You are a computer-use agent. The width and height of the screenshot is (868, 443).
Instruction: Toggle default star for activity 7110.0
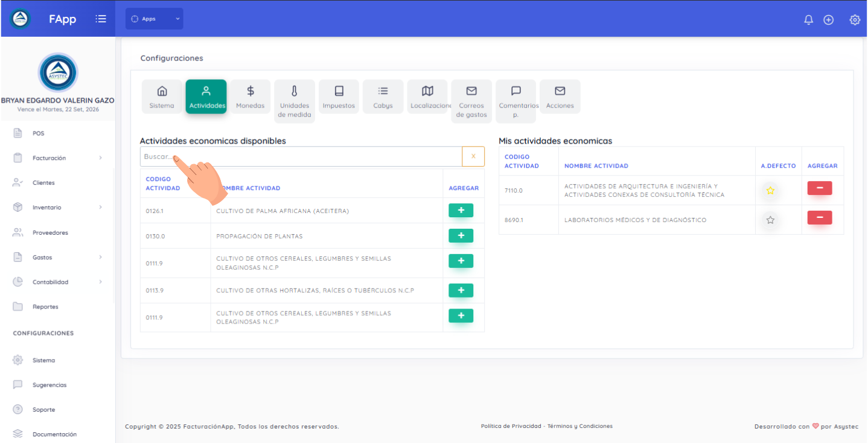[770, 191]
